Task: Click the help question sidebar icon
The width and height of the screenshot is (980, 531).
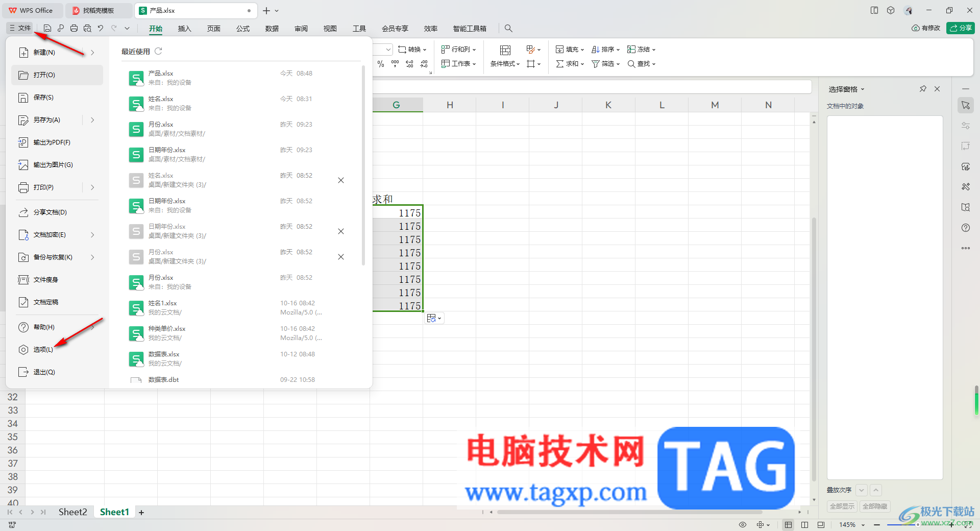Action: (x=966, y=228)
